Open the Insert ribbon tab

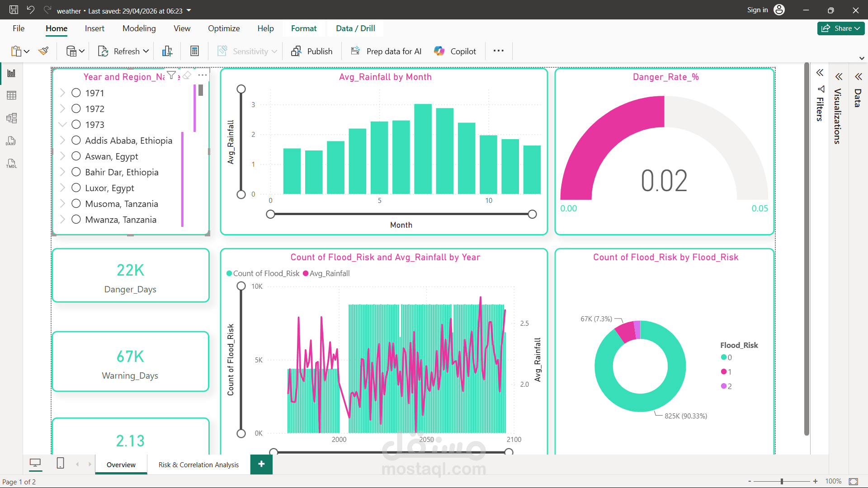(x=94, y=28)
